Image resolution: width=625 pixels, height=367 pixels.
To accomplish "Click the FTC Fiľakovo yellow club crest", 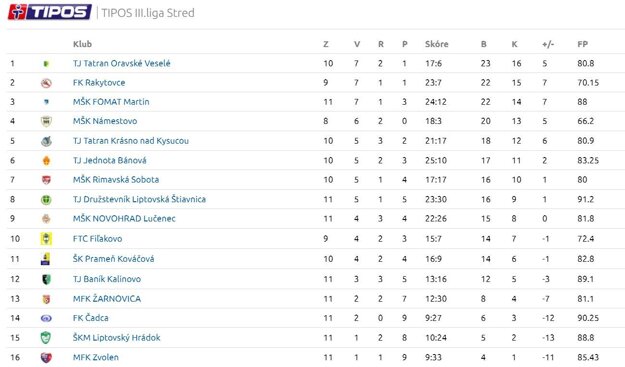I will pos(46,239).
